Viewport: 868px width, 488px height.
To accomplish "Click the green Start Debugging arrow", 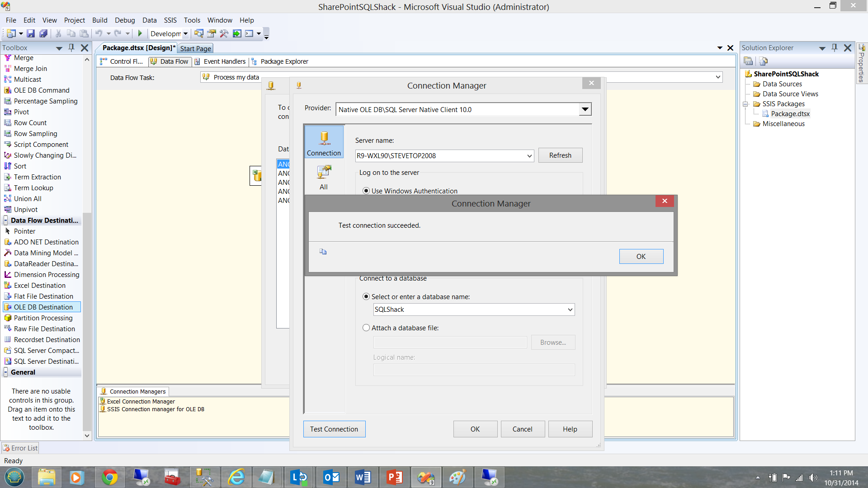I will (x=140, y=33).
